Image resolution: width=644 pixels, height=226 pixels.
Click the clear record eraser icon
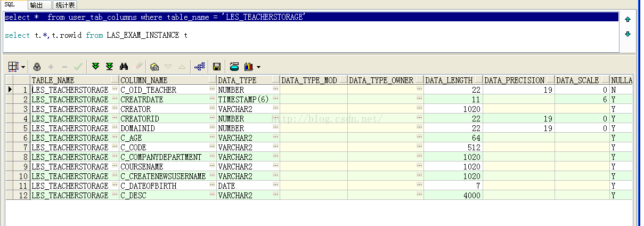tap(138, 67)
